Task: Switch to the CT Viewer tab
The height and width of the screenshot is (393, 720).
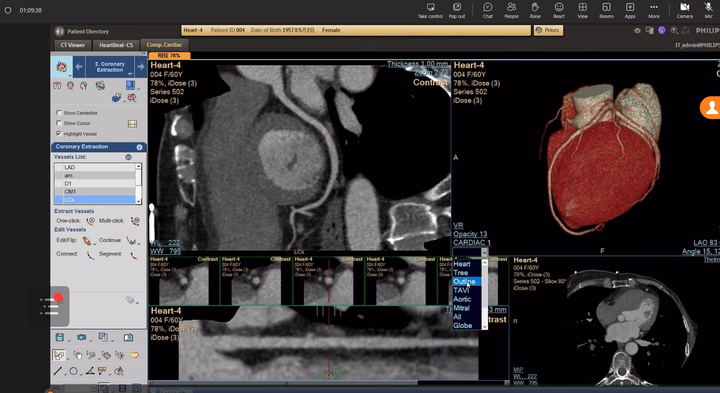Action: pos(73,45)
